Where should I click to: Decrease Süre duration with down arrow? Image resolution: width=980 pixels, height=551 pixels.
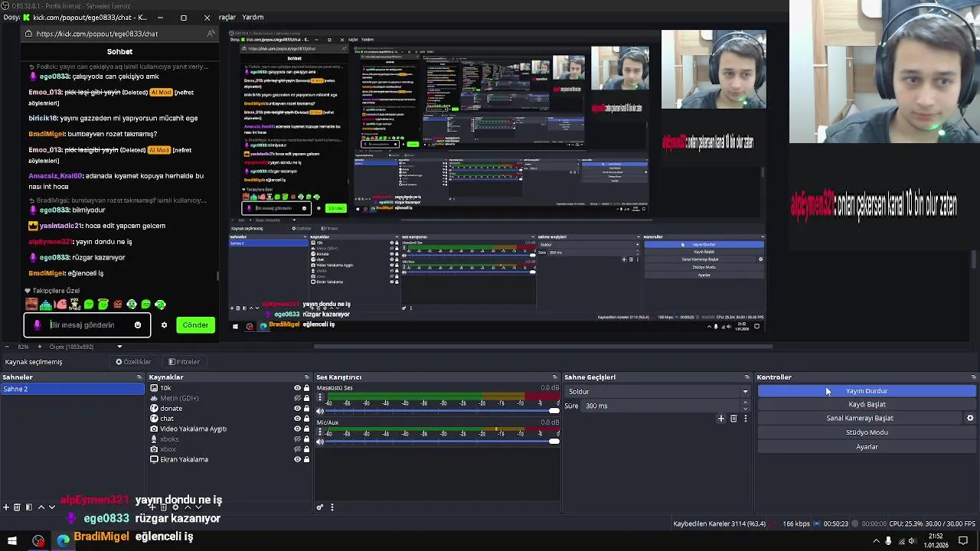tap(745, 409)
